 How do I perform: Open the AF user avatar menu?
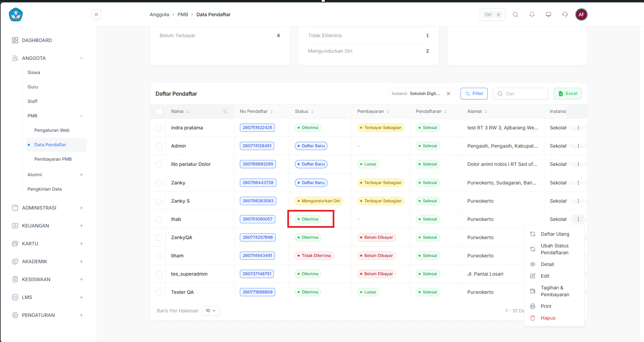coord(581,14)
